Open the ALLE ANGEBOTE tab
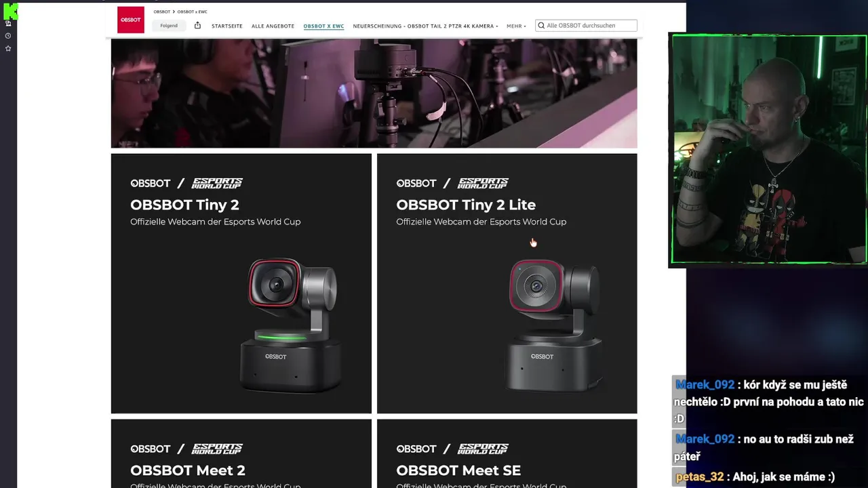Screen dimensions: 868x488 tap(273, 26)
